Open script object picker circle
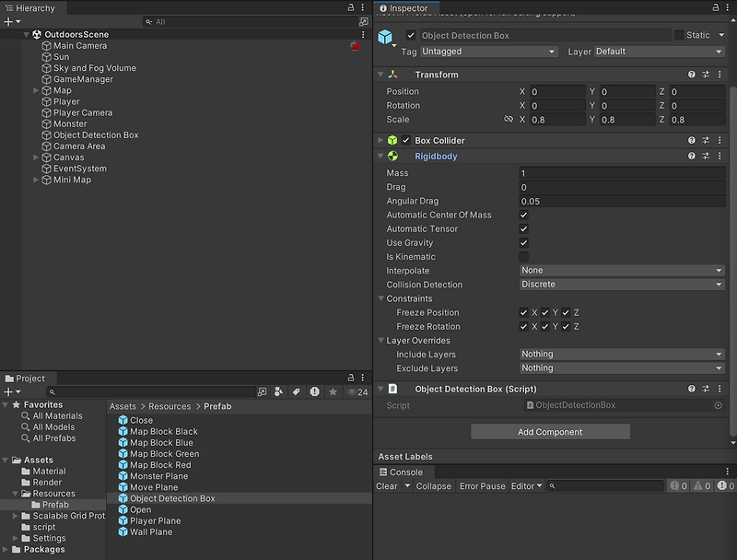The height and width of the screenshot is (560, 737). coord(719,405)
